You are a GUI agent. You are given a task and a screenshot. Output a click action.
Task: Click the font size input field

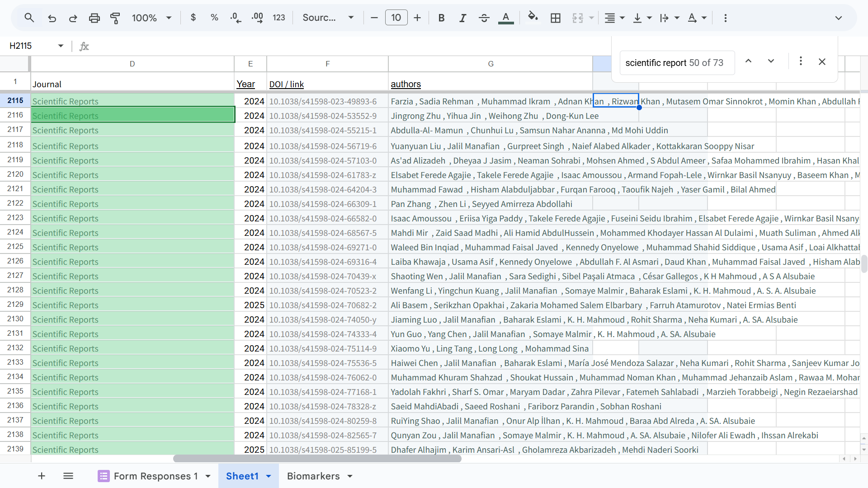(x=396, y=18)
